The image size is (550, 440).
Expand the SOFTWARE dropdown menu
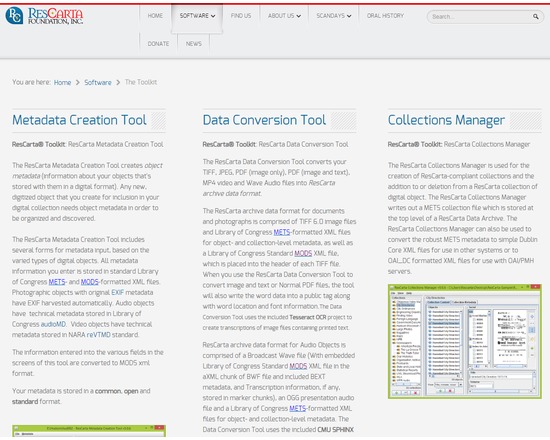point(197,16)
